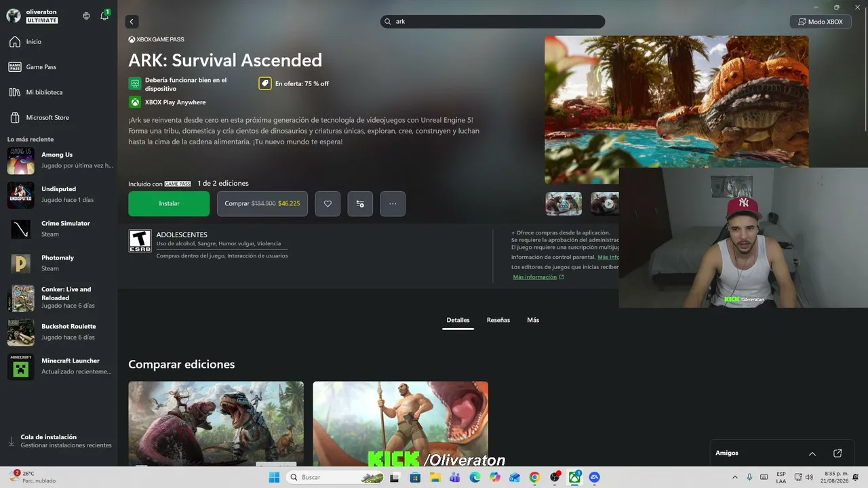868x488 pixels.
Task: Open Buckshot Roulette recent entry
Action: [59, 332]
